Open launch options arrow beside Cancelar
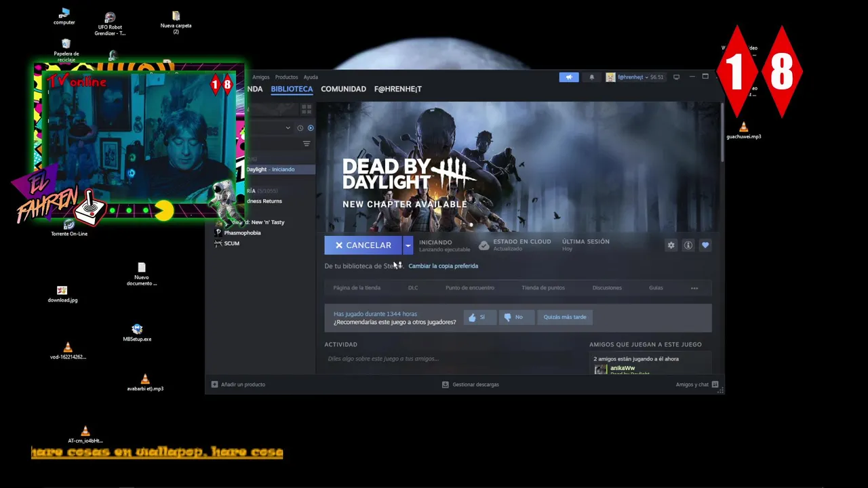The width and height of the screenshot is (868, 488). 408,245
